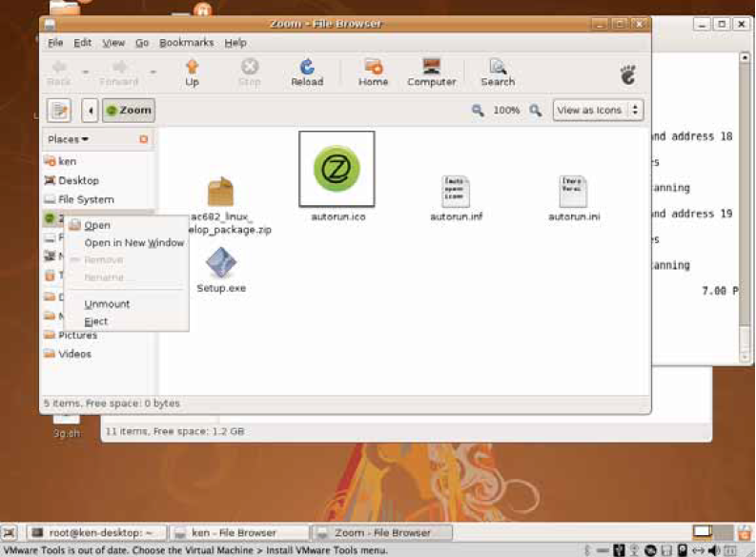Toggle text-based location bar button
Screen dimensions: 756x557
[59, 111]
